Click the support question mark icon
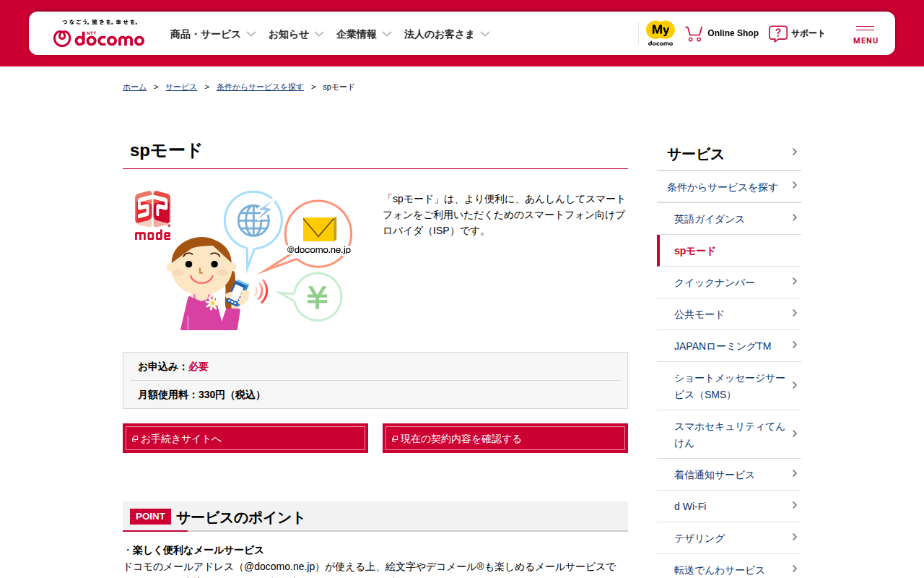 coord(777,33)
